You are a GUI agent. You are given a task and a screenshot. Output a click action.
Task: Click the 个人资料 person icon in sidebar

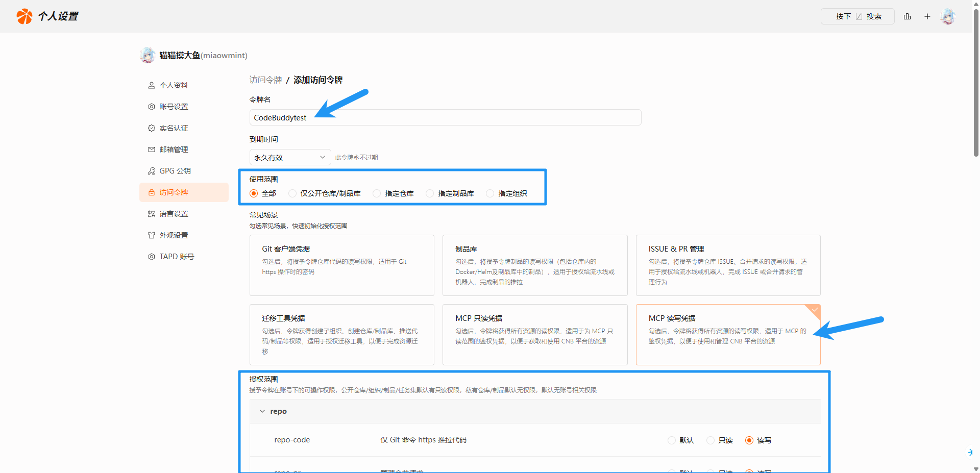pyautogui.click(x=152, y=85)
